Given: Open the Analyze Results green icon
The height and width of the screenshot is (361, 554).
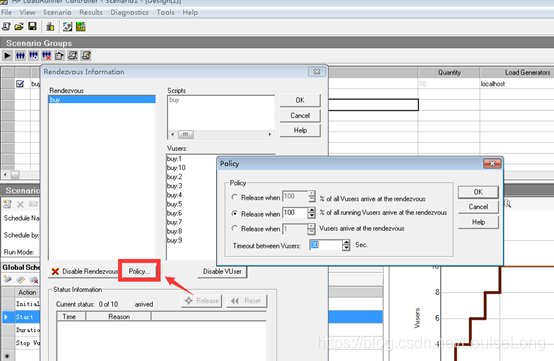Looking at the screenshot, I should click(x=81, y=26).
